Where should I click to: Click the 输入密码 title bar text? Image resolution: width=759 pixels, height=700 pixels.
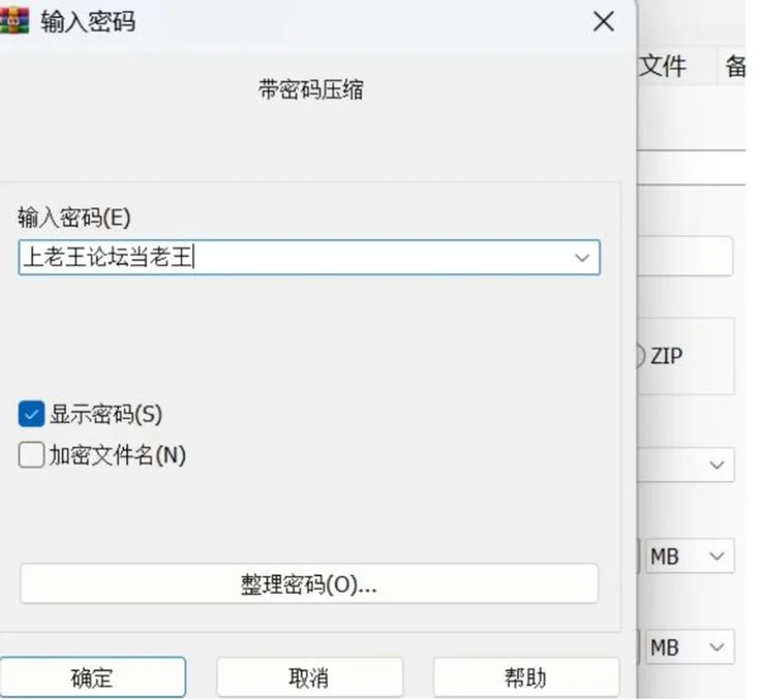[88, 22]
